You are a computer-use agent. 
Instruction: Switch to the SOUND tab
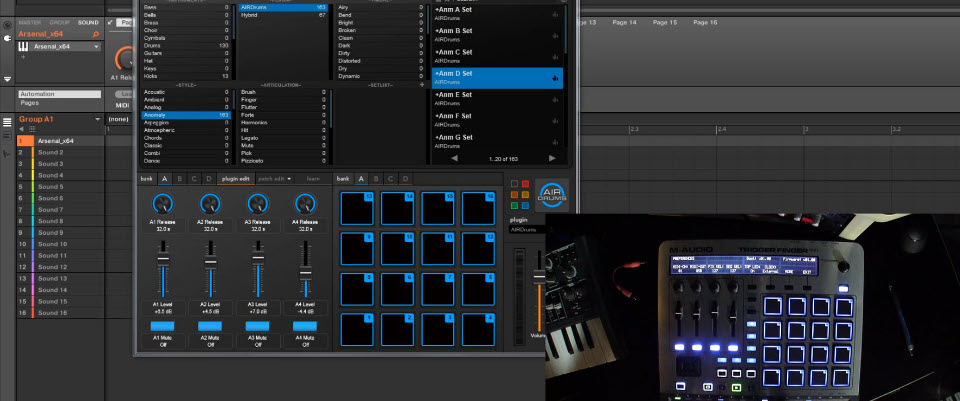(x=88, y=23)
